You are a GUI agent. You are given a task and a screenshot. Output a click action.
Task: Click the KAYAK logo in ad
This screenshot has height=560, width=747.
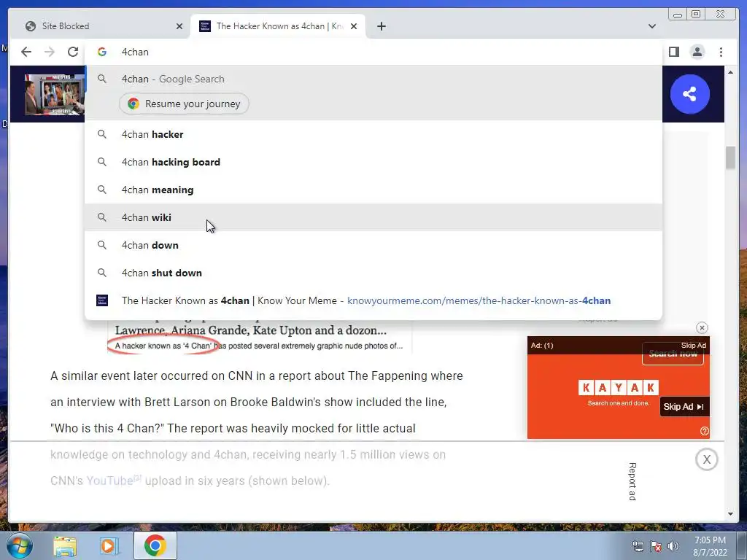point(619,388)
